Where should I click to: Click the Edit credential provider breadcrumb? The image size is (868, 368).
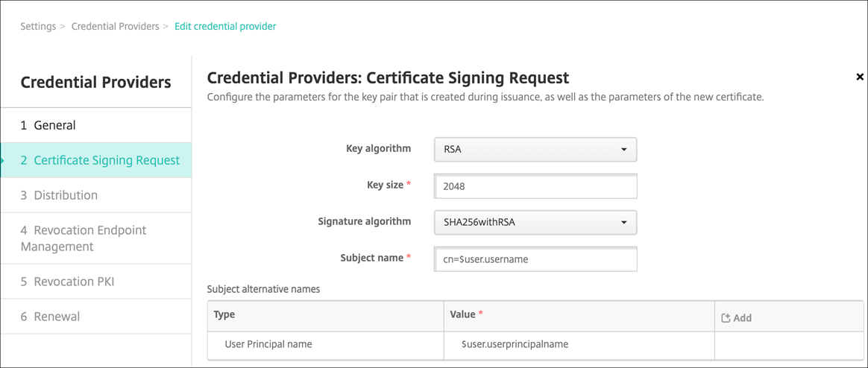point(225,26)
